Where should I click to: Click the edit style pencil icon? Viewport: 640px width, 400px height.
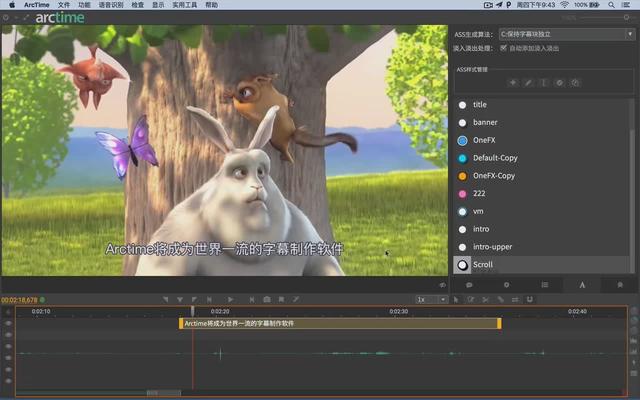[x=528, y=83]
